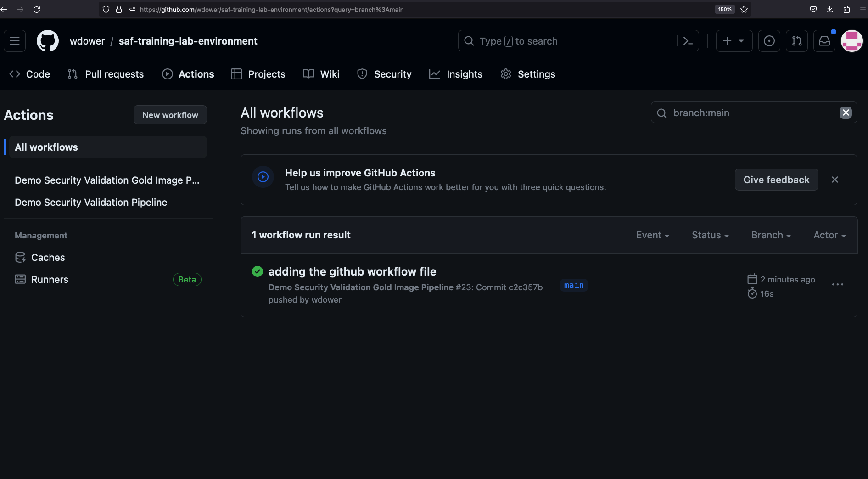The height and width of the screenshot is (479, 868).
Task: Select Demo Security Validation Pipeline workflow
Action: (91, 203)
